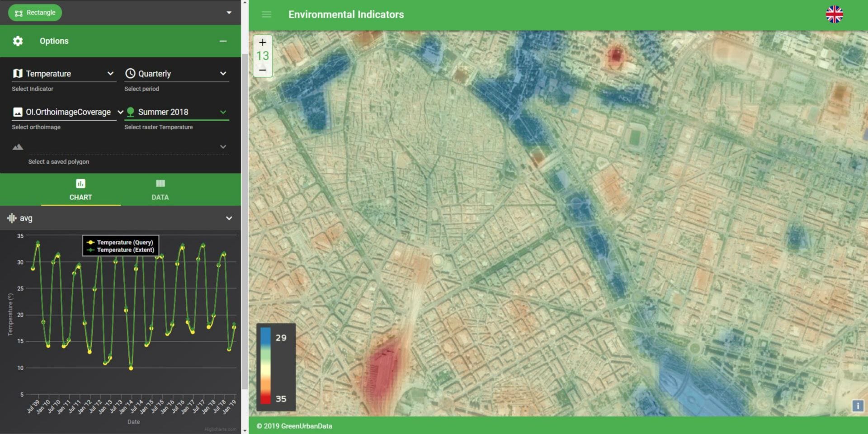Screen dimensions: 868x434
Task: Click the Options gear icon
Action: pyautogui.click(x=18, y=41)
